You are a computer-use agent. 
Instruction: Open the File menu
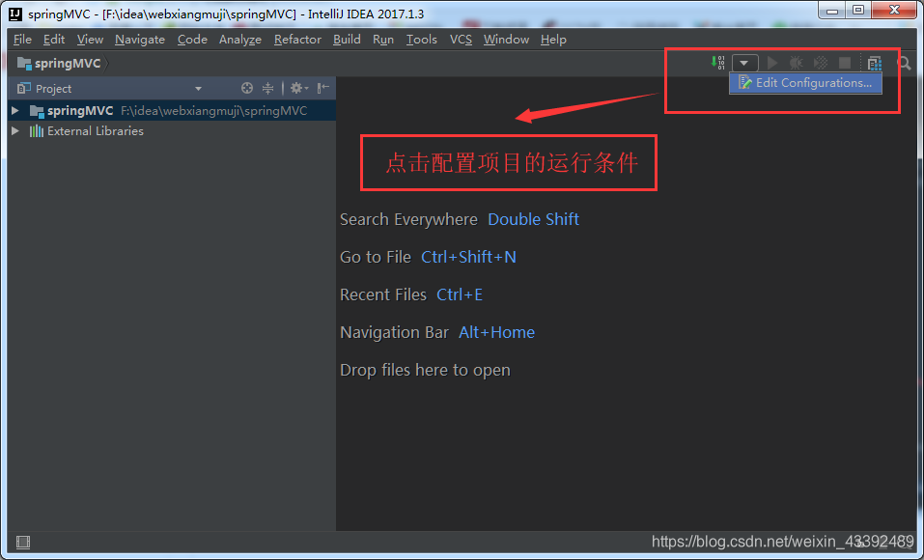coord(22,40)
